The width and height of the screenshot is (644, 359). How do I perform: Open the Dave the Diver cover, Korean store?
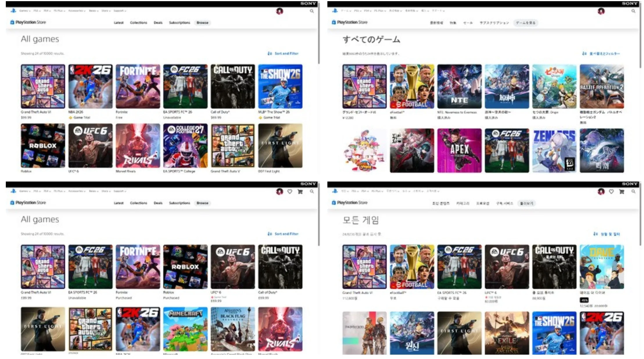tap(602, 267)
